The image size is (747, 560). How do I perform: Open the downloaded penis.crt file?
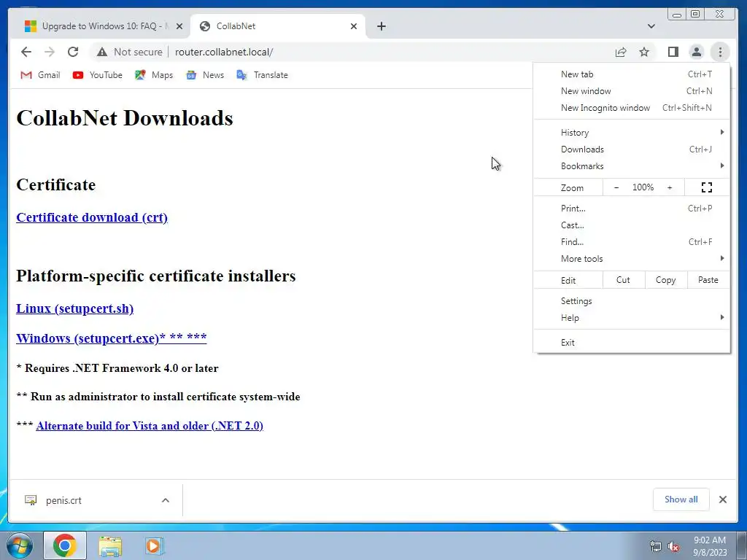pyautogui.click(x=63, y=500)
